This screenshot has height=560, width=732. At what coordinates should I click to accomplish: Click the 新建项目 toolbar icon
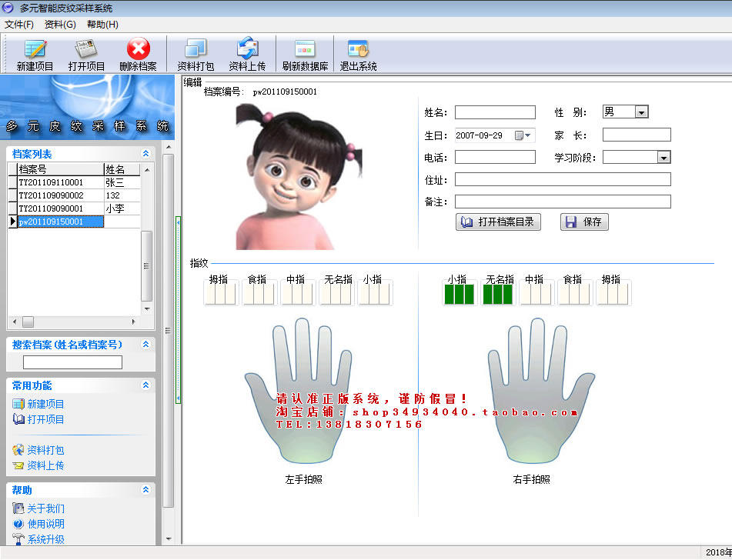point(35,55)
